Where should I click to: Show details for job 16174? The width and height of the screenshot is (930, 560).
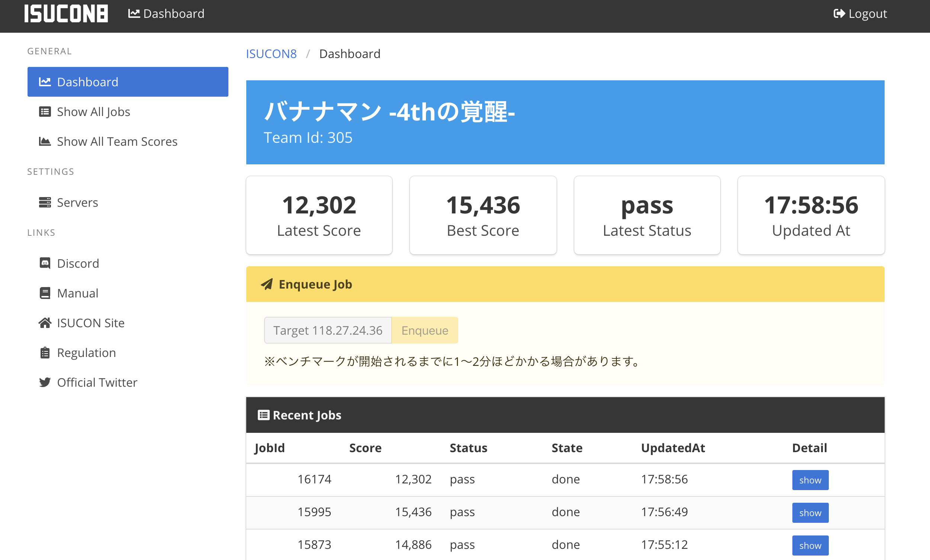810,480
